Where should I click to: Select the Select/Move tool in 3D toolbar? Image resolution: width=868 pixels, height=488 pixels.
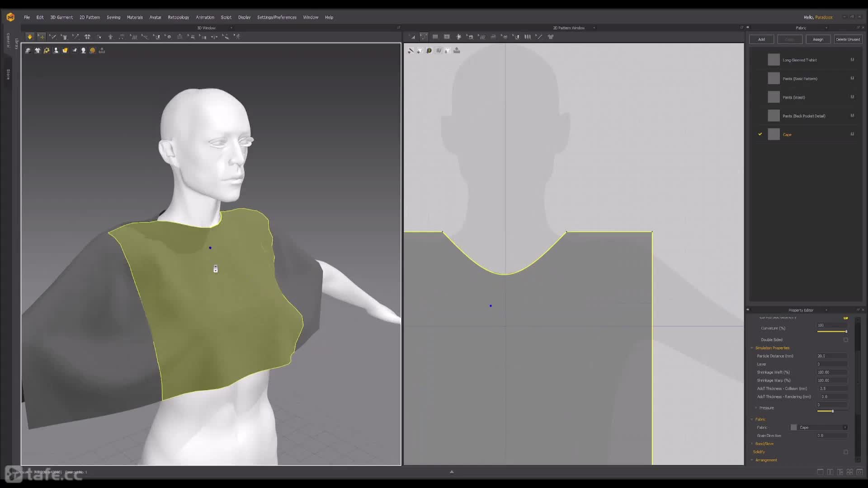coord(41,37)
